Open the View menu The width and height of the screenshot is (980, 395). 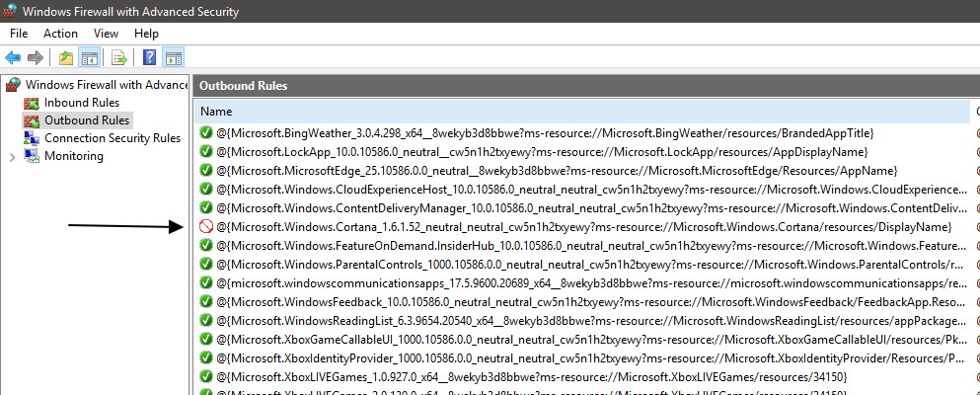[x=106, y=34]
